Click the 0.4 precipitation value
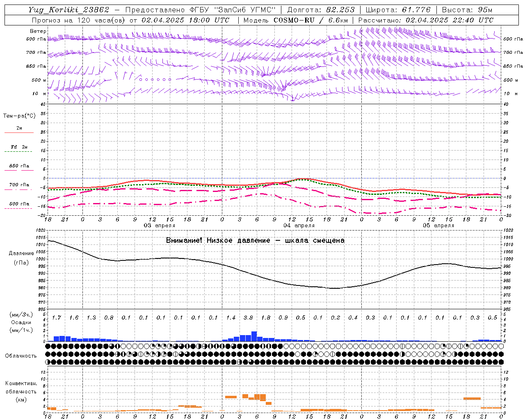 point(353,317)
